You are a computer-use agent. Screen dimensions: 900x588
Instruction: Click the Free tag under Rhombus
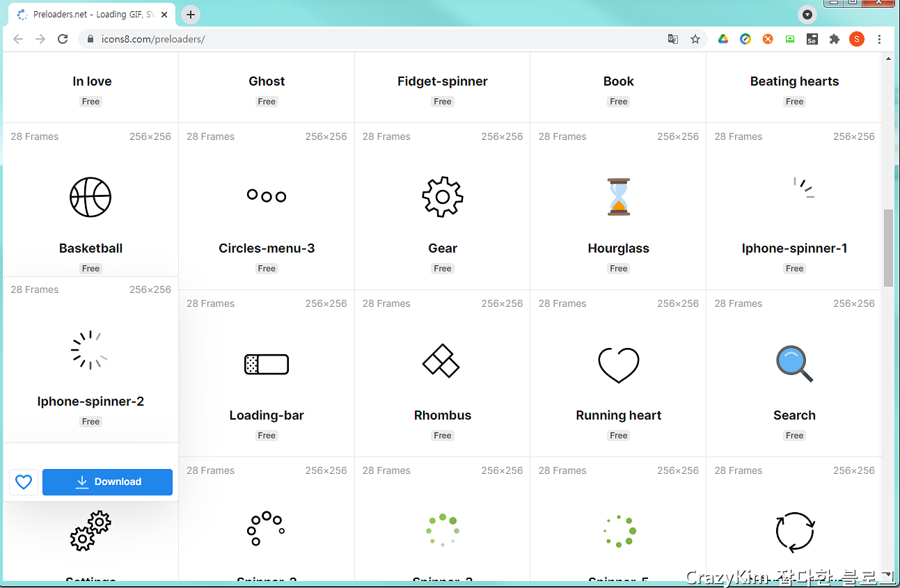(443, 436)
